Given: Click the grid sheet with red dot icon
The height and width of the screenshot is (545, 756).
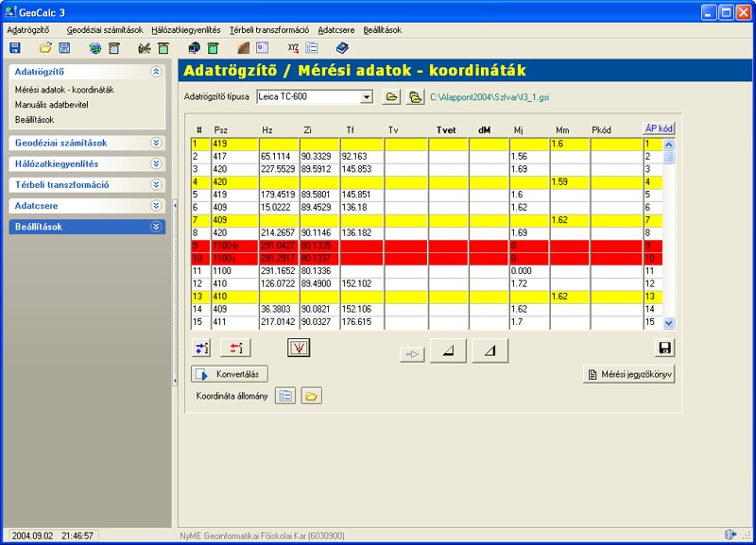Looking at the screenshot, I should tap(263, 48).
